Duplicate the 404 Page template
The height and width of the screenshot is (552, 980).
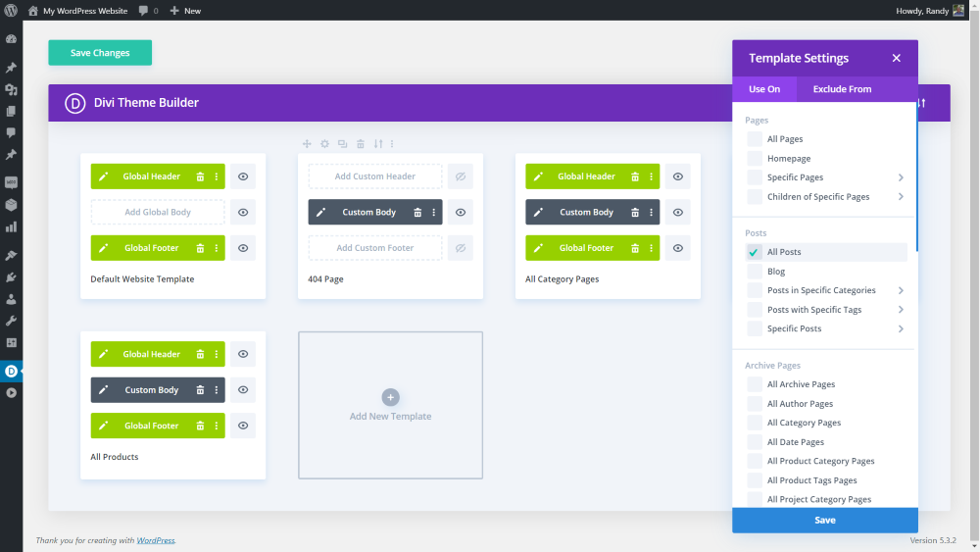[342, 144]
